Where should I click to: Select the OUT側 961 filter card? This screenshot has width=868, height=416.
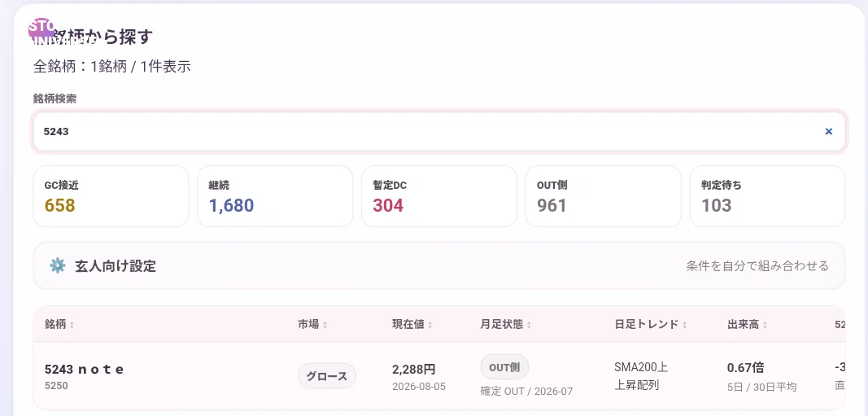[x=604, y=196]
